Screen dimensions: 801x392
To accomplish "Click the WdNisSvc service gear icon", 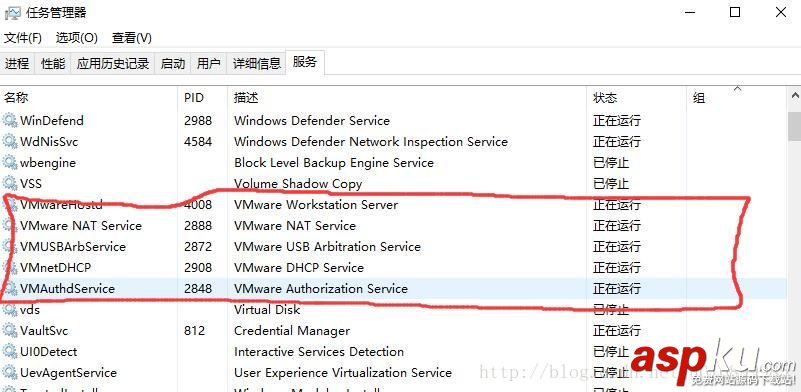I will pos(10,142).
